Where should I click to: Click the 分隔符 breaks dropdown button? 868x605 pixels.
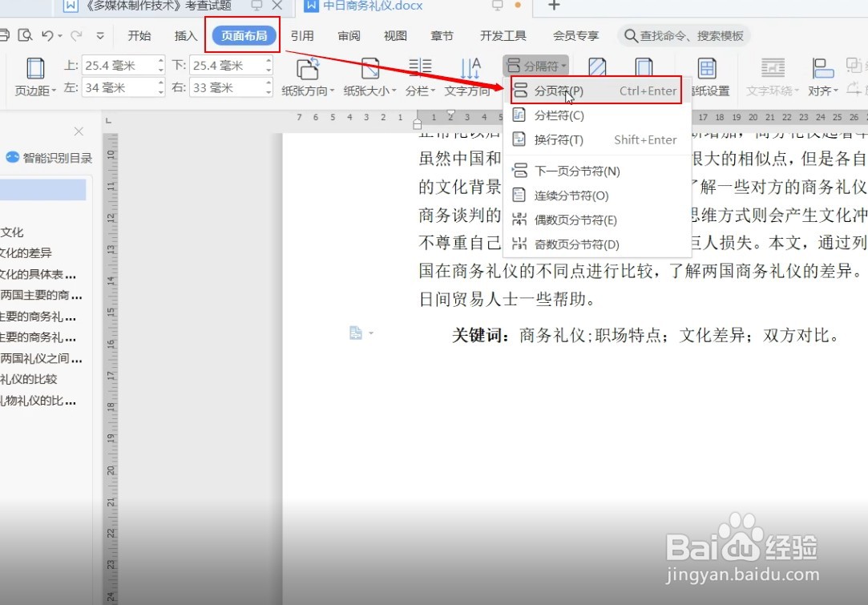536,66
